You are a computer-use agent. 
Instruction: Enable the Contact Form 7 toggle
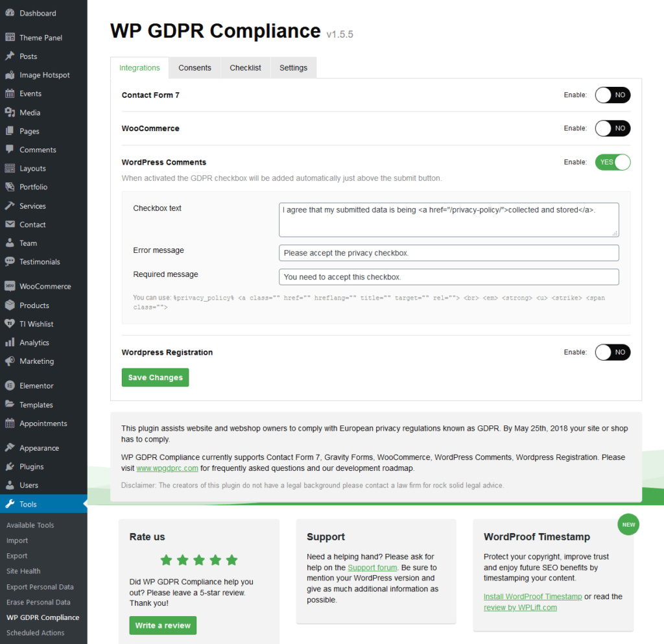(612, 95)
